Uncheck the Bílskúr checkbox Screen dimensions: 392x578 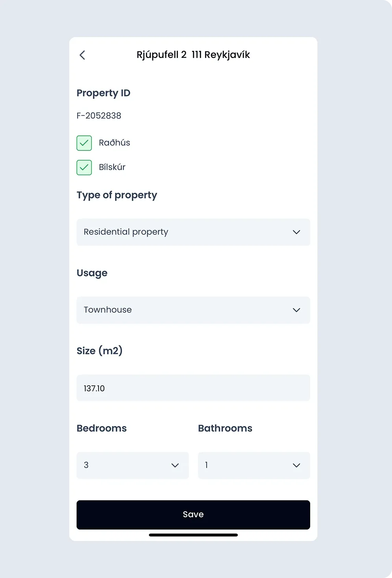84,167
